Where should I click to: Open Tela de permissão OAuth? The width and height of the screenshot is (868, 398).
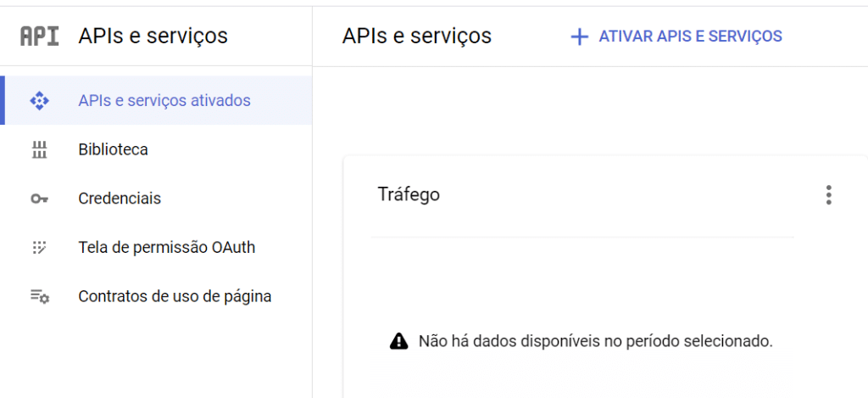(166, 248)
